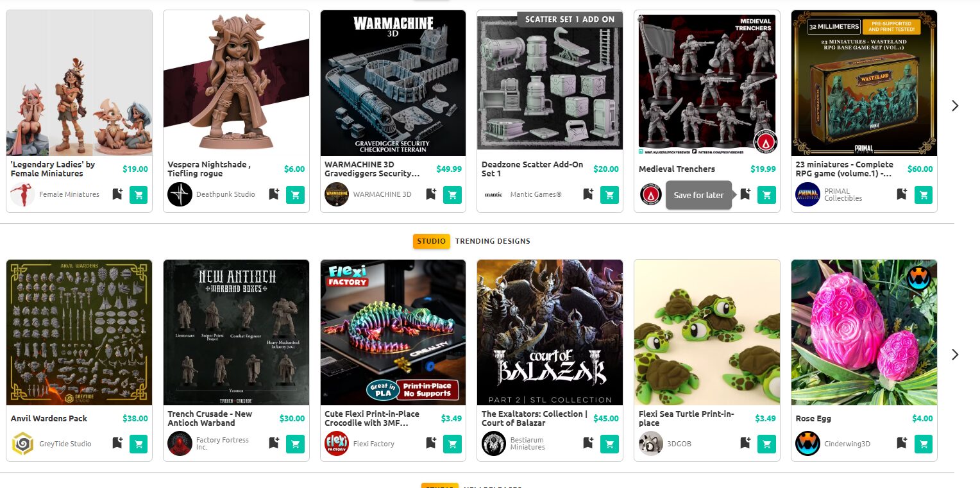Save 23 miniatures RPG game set for later
Screen dimensions: 980x488
coord(902,194)
